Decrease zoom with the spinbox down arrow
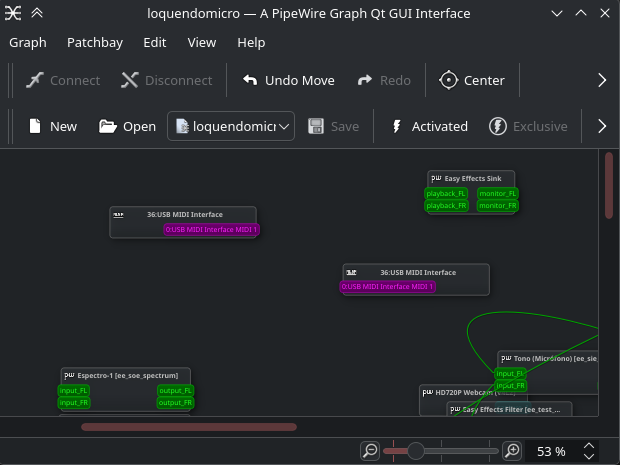The width and height of the screenshot is (620, 465). [589, 456]
